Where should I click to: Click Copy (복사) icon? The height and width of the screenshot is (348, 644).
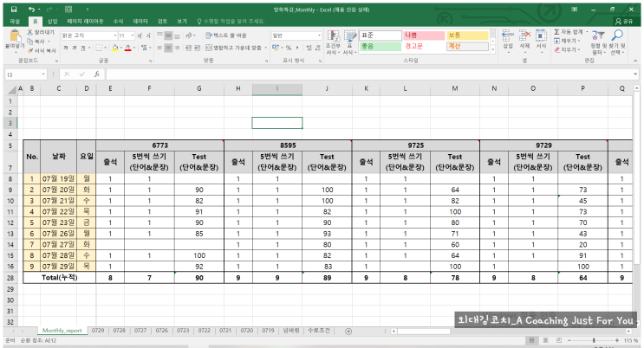click(x=30, y=41)
